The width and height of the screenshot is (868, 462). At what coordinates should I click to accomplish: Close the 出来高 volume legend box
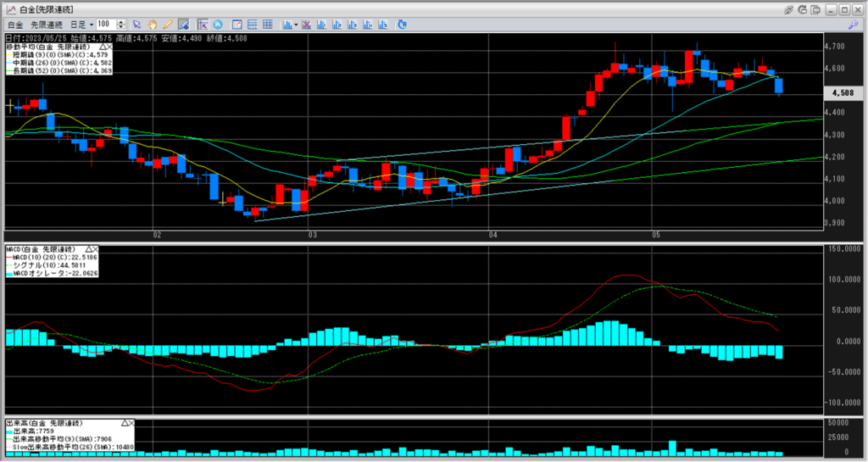pyautogui.click(x=134, y=422)
